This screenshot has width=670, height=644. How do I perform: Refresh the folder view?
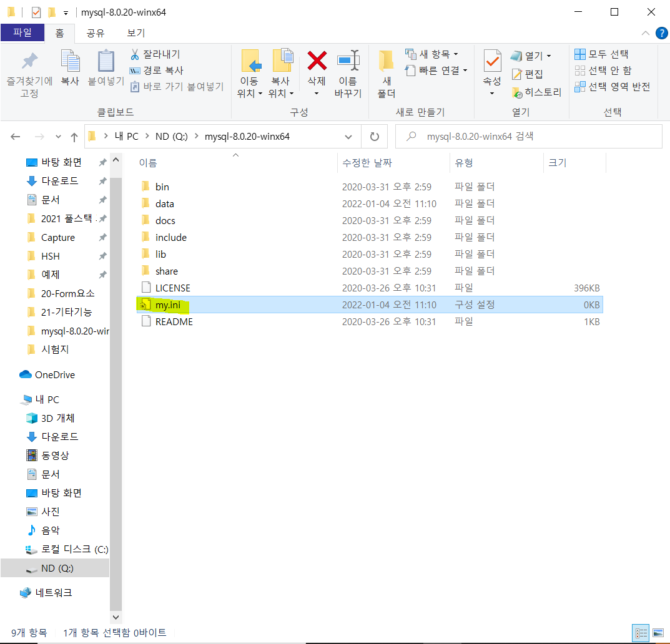coord(374,137)
